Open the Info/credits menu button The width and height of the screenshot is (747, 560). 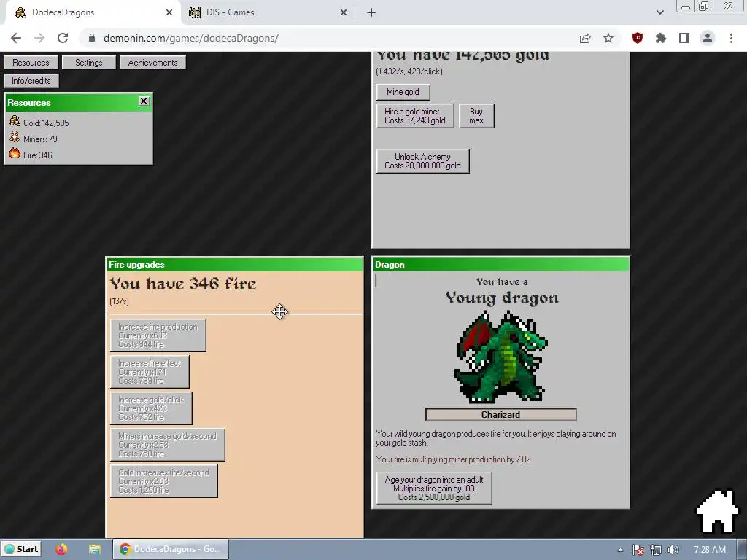coord(31,80)
